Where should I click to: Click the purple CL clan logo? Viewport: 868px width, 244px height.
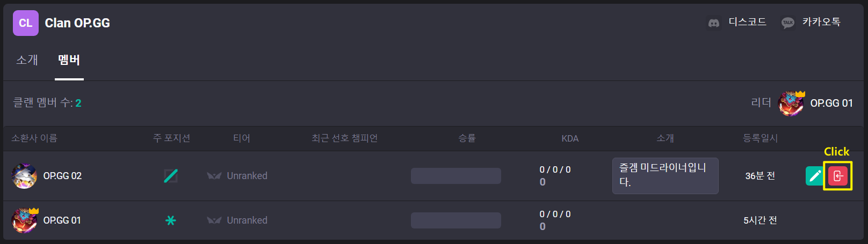(x=26, y=23)
